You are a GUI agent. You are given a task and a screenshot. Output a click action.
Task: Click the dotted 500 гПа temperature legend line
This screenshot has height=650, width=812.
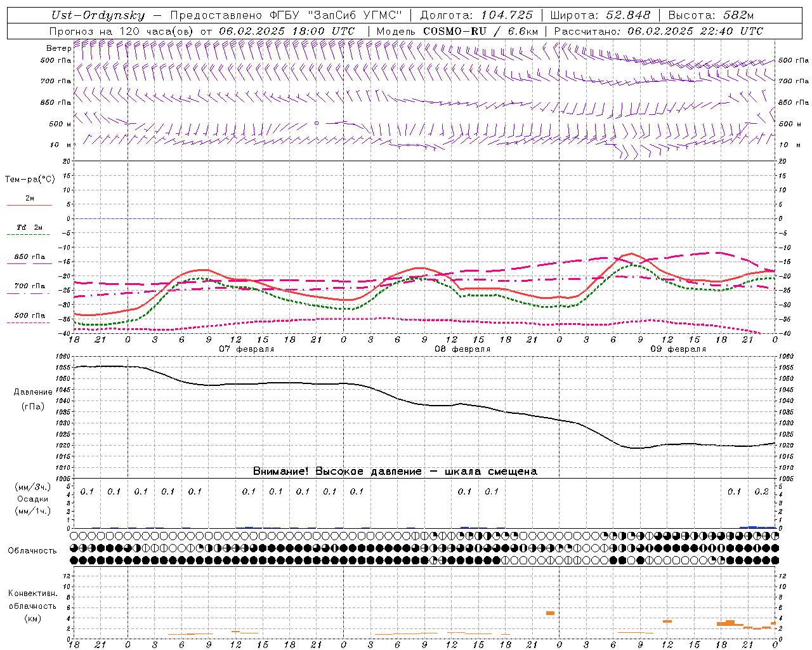coord(29,322)
